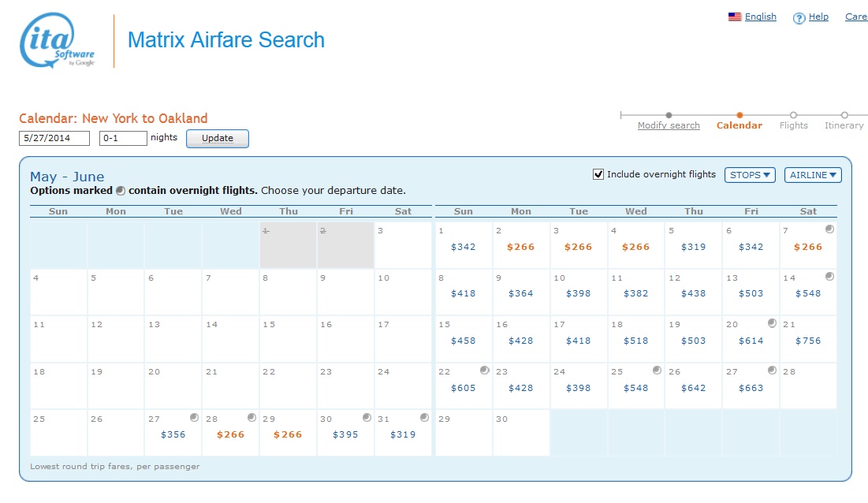Open the English language link
Image resolution: width=868 pixels, height=503 pixels.
point(760,17)
